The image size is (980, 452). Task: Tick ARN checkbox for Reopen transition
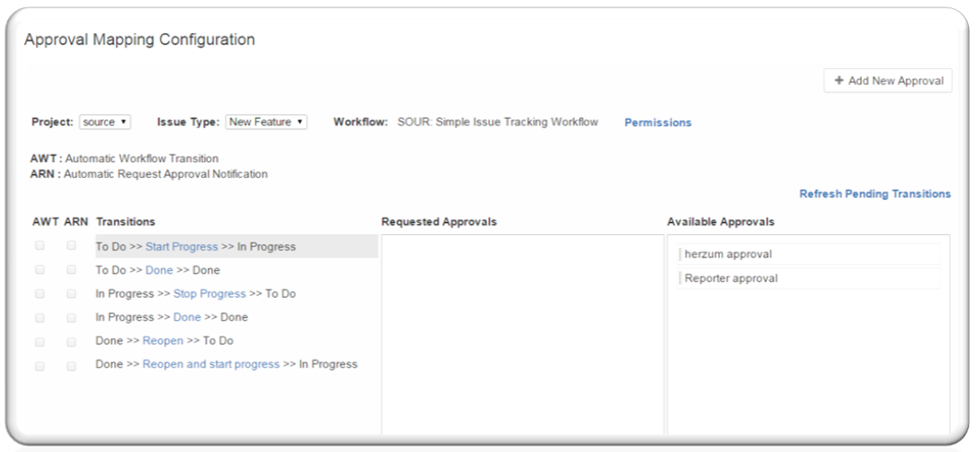coord(71,340)
